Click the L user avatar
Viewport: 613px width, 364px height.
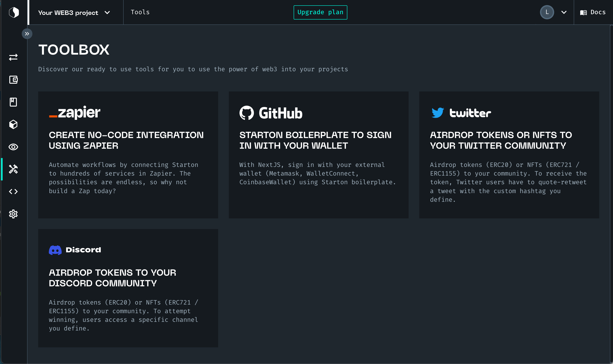click(x=547, y=12)
